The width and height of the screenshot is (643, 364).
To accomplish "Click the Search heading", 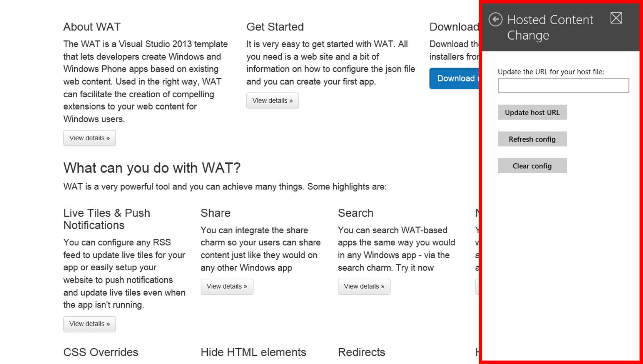I will click(x=356, y=213).
